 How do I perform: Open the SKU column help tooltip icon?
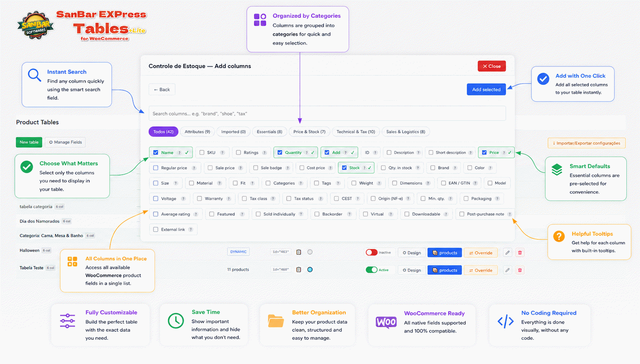click(222, 153)
